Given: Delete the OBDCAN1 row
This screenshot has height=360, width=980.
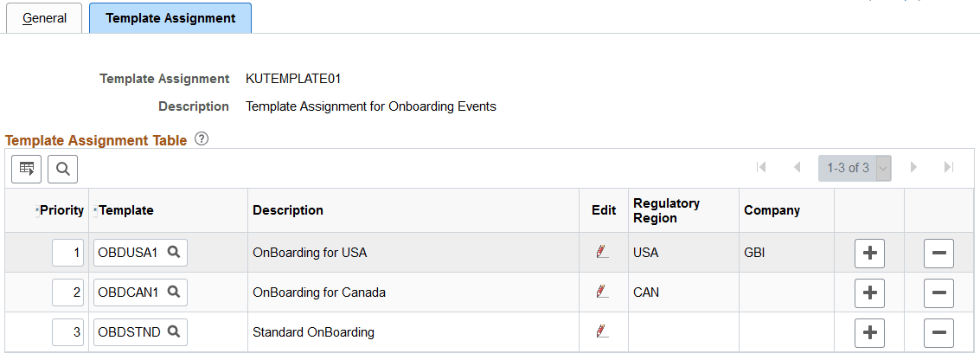Looking at the screenshot, I should coord(939,292).
